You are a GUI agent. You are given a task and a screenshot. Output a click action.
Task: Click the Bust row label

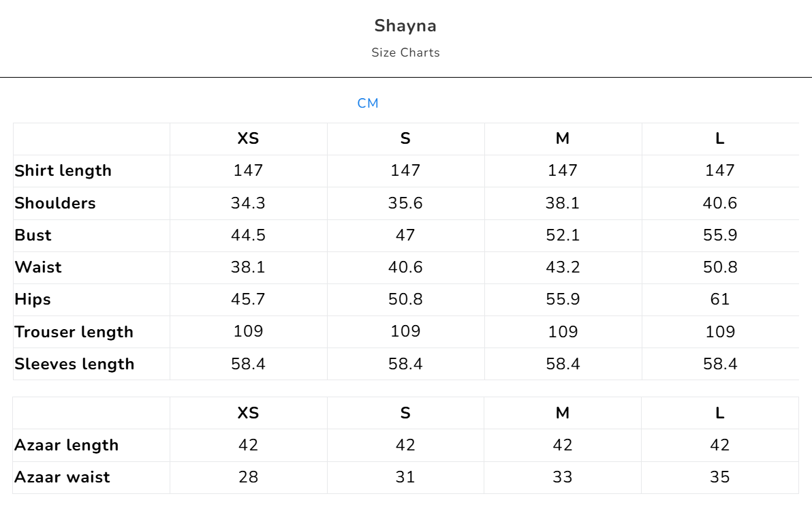coord(33,235)
